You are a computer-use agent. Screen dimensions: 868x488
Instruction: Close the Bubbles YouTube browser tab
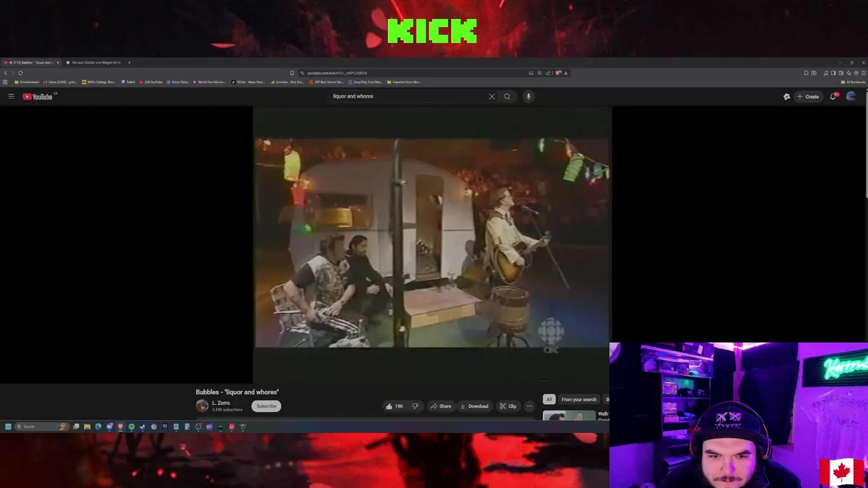click(58, 62)
